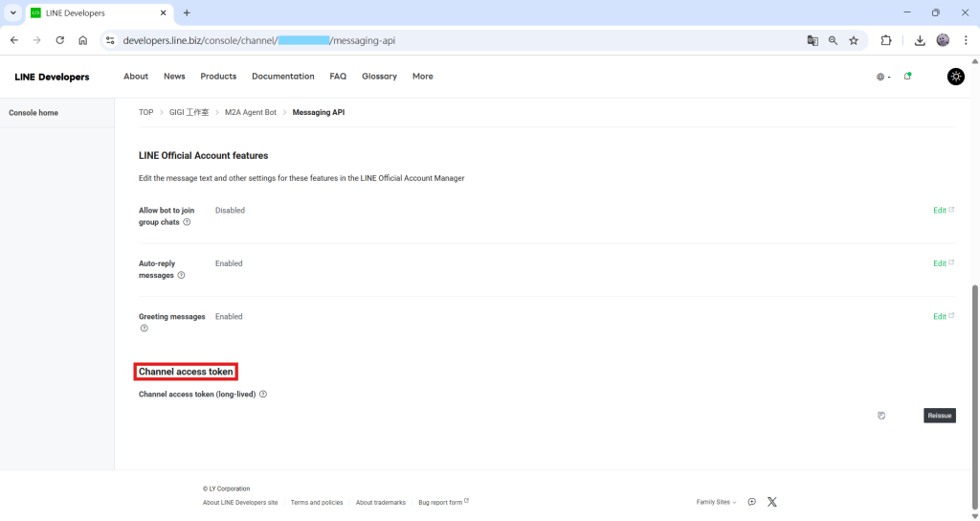Click the page vertical scrollbar thumb

tap(974, 397)
